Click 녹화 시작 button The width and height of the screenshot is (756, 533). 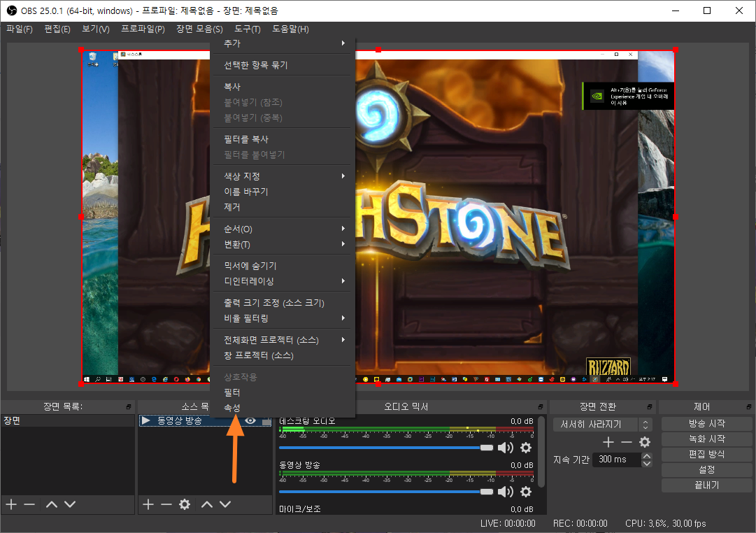(706, 439)
